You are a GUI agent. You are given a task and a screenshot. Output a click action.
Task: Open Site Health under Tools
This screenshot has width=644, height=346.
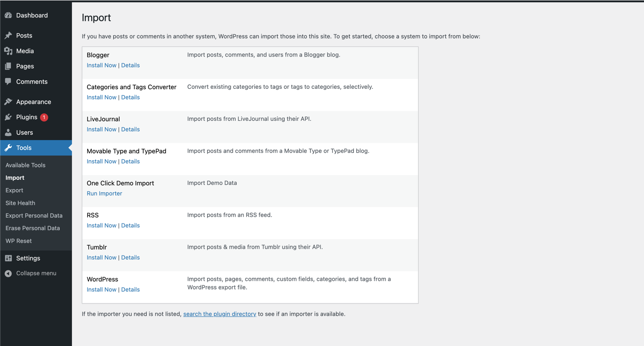point(20,203)
